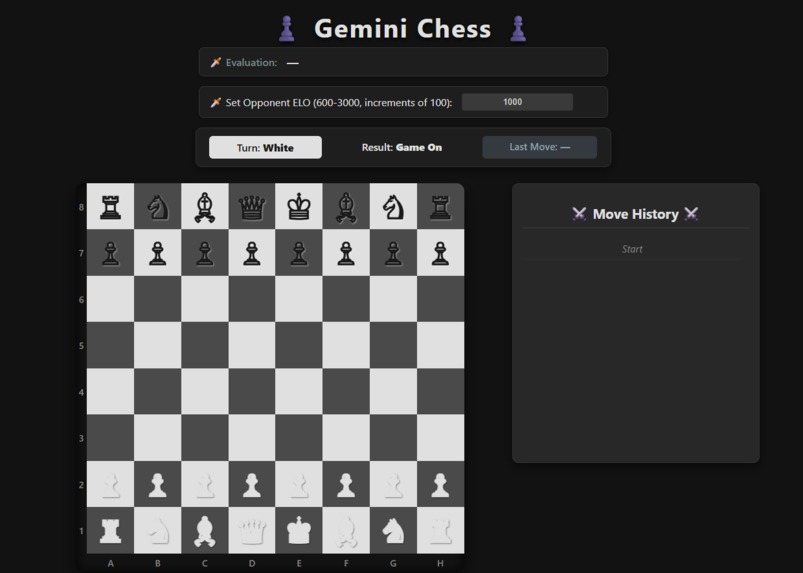Click the Move History heading
This screenshot has width=803, height=573.
(636, 214)
